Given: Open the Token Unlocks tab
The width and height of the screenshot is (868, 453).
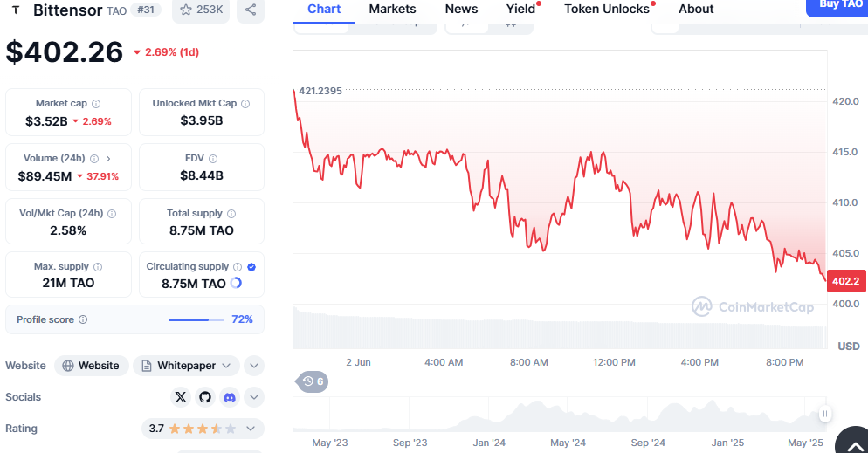Looking at the screenshot, I should pos(607,9).
